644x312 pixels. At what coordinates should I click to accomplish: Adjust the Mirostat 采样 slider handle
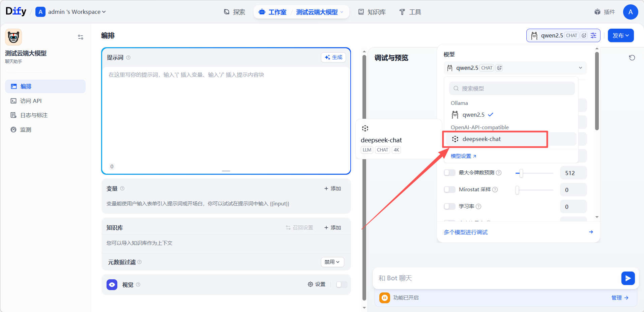[517, 190]
